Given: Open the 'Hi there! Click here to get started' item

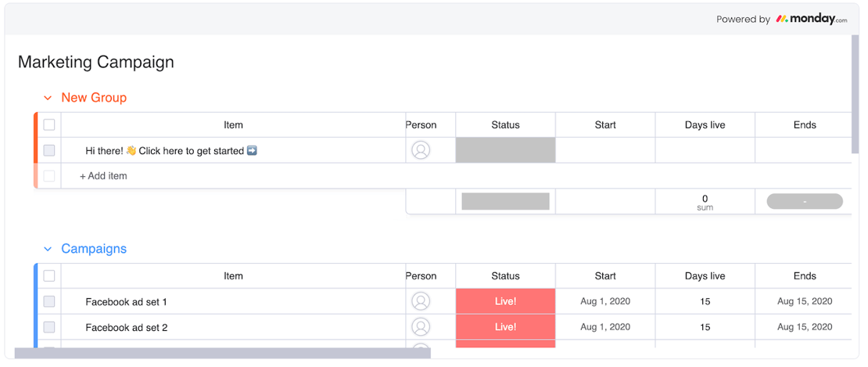Looking at the screenshot, I should pyautogui.click(x=170, y=150).
